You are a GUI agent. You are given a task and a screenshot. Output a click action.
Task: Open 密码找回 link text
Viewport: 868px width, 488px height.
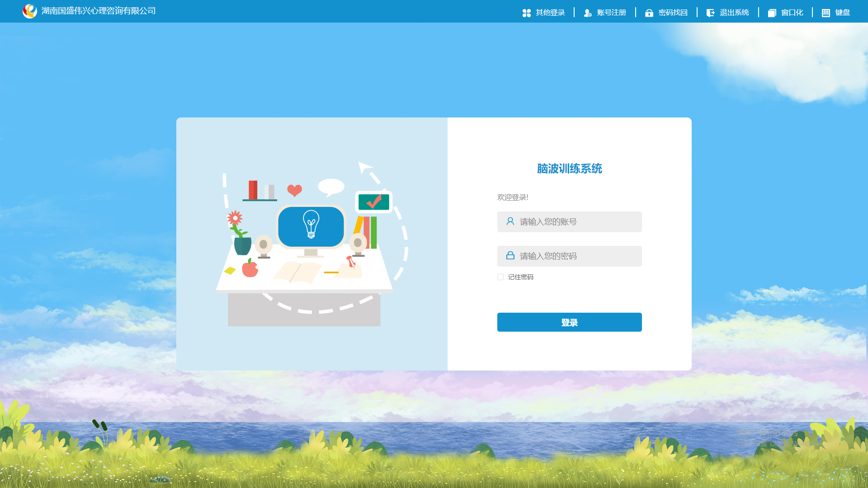[673, 13]
